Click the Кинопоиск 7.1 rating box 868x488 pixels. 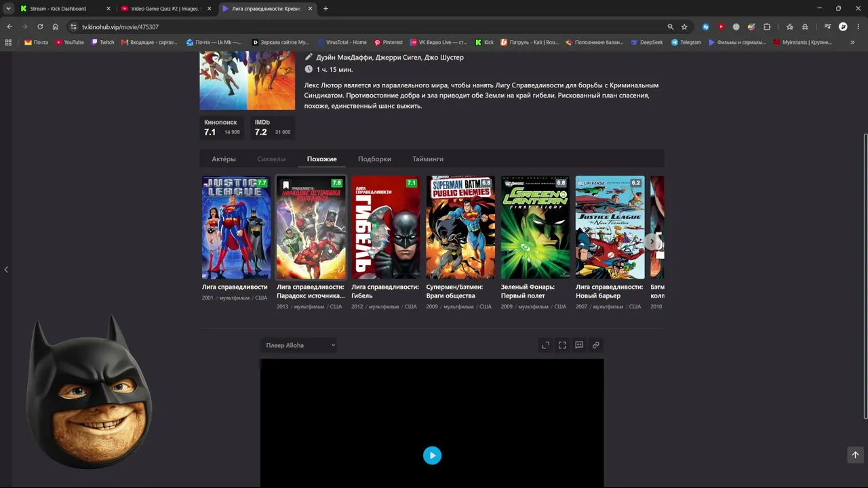coord(222,127)
